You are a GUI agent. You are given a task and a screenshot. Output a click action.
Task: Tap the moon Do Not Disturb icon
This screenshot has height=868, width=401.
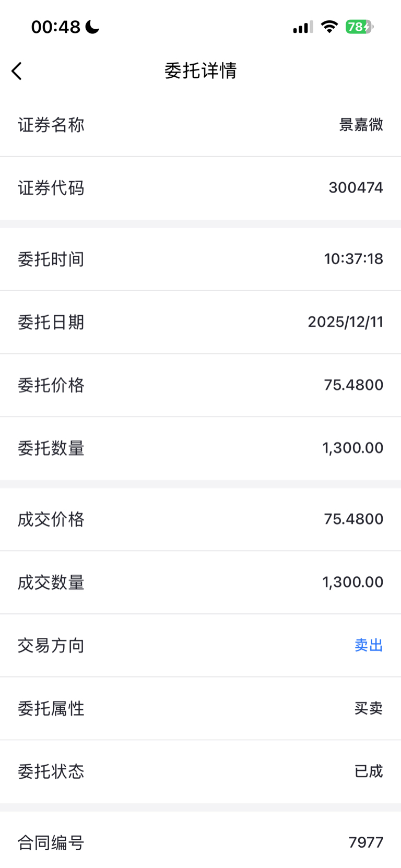pyautogui.click(x=92, y=27)
